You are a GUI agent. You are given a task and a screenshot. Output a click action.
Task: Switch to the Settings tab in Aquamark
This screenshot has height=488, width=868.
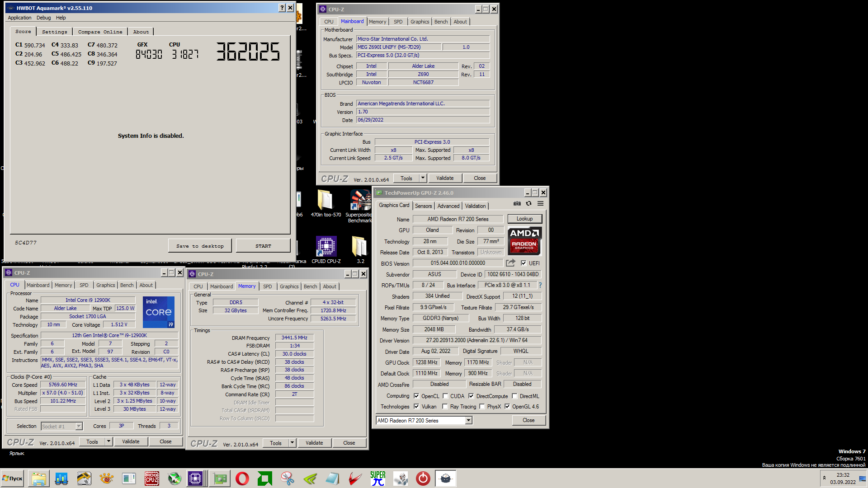pos(54,32)
